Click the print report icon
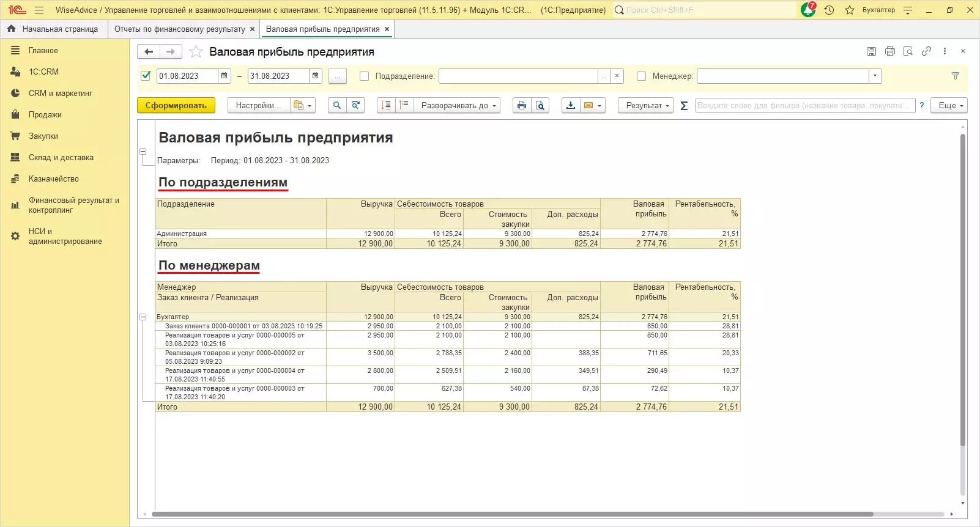 (521, 106)
